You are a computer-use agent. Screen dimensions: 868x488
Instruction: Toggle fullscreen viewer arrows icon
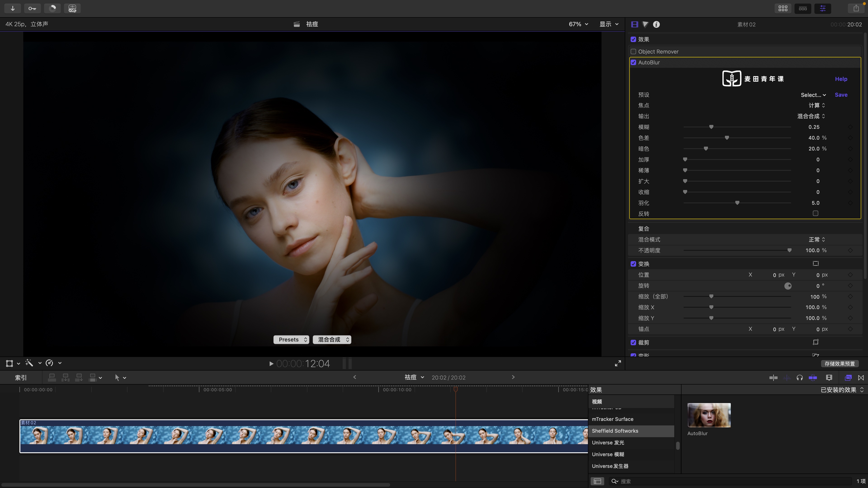click(x=618, y=363)
